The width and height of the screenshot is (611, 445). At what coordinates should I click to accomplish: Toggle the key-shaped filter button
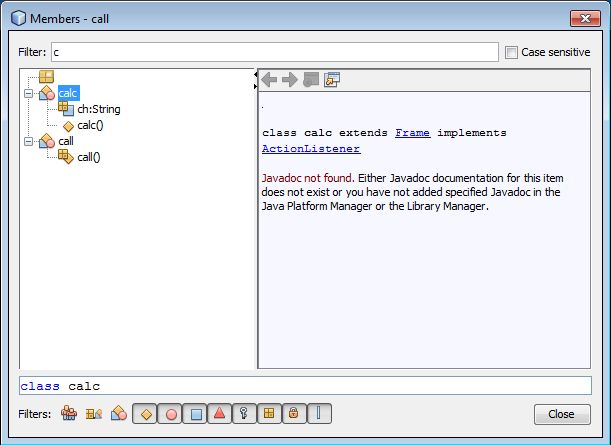point(244,413)
